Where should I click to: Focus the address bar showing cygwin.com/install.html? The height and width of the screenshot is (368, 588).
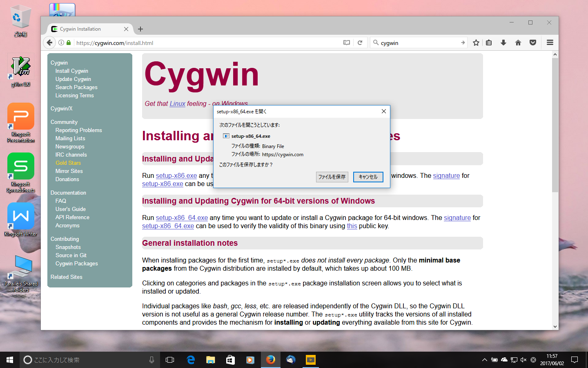(208, 43)
